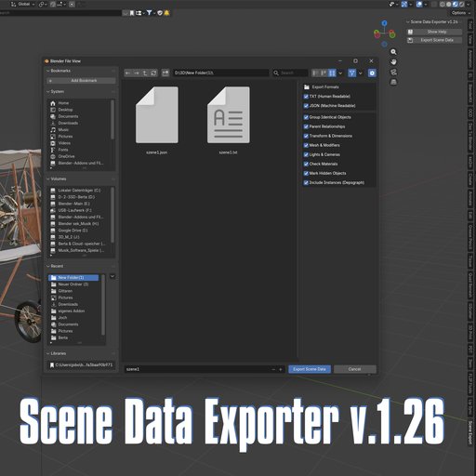Refresh the file list
The image size is (476, 476).
coord(153,73)
